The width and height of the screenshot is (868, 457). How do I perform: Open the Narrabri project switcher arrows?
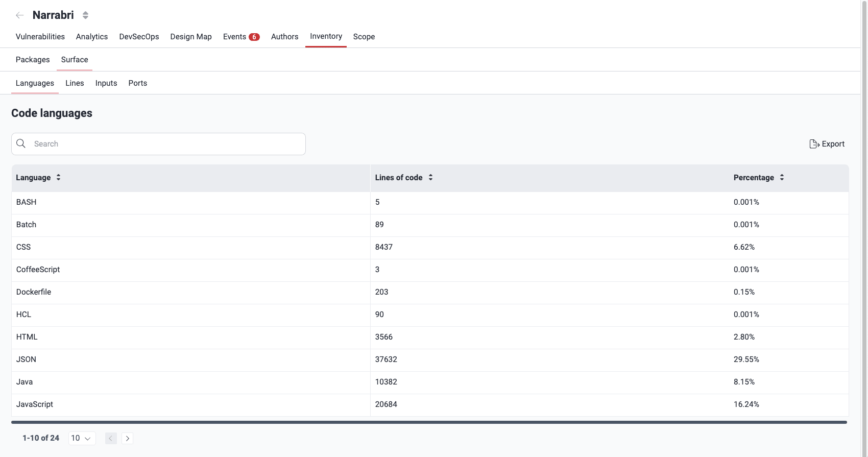point(85,15)
